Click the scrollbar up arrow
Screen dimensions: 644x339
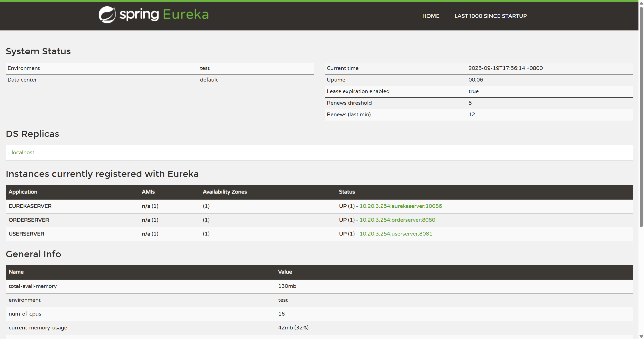point(641,3)
